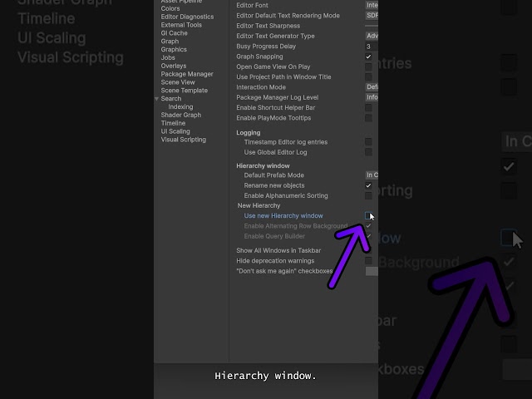Click the Hierarchy window section heading
532x399 pixels.
tap(263, 166)
